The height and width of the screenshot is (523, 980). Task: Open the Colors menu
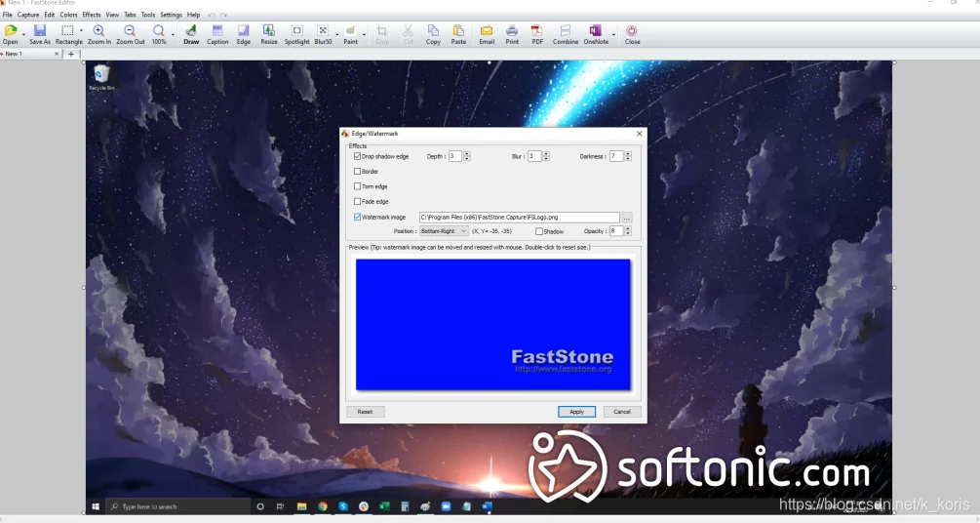click(x=69, y=15)
